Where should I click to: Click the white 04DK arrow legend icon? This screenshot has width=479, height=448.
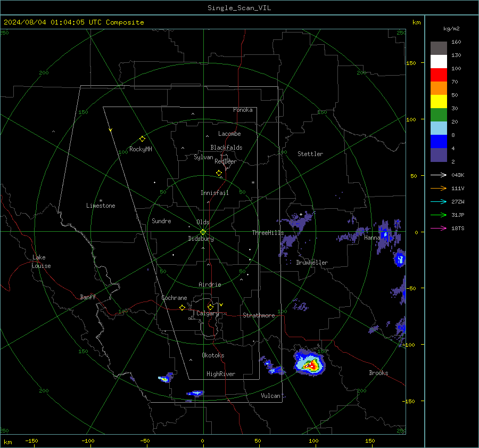pos(439,175)
